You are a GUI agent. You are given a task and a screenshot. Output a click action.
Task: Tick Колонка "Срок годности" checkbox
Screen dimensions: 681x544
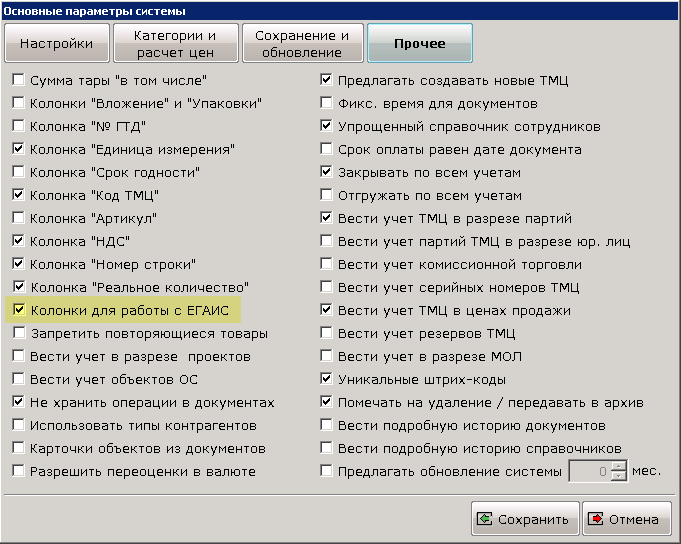tap(18, 172)
